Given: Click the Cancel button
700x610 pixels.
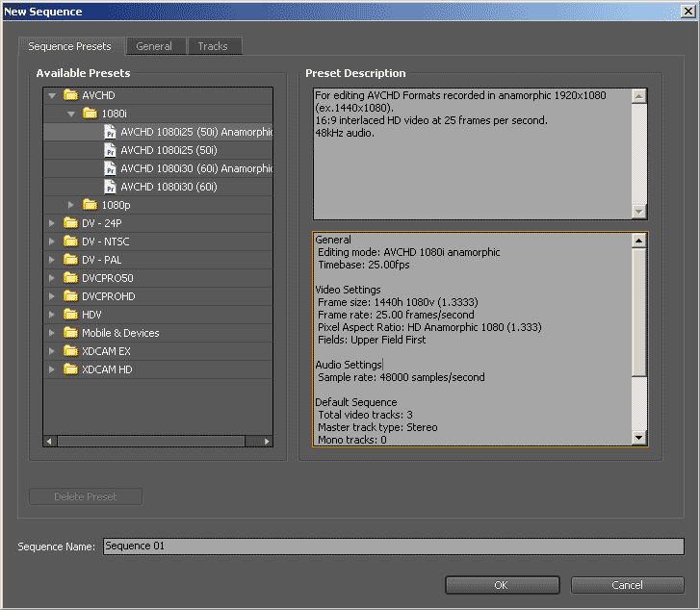Looking at the screenshot, I should [x=627, y=585].
